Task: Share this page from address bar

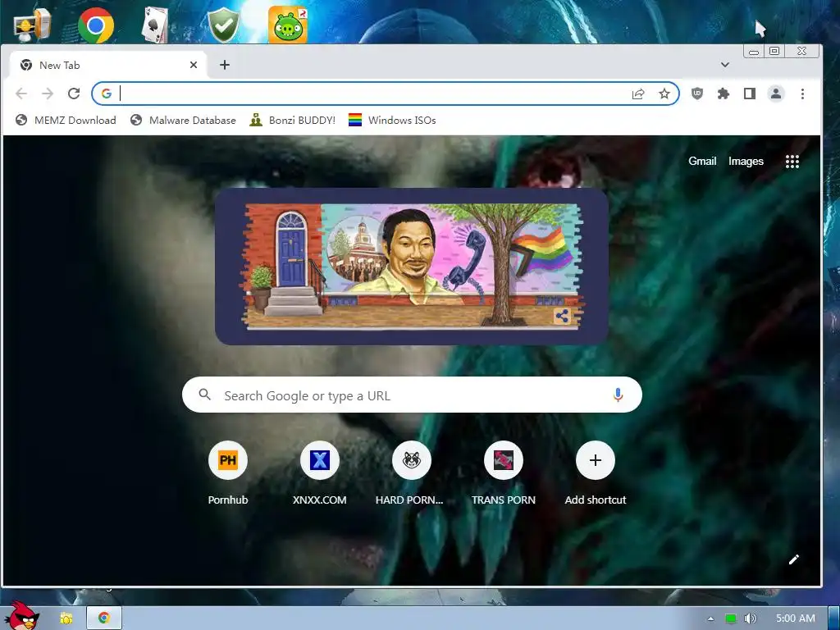Action: [638, 94]
